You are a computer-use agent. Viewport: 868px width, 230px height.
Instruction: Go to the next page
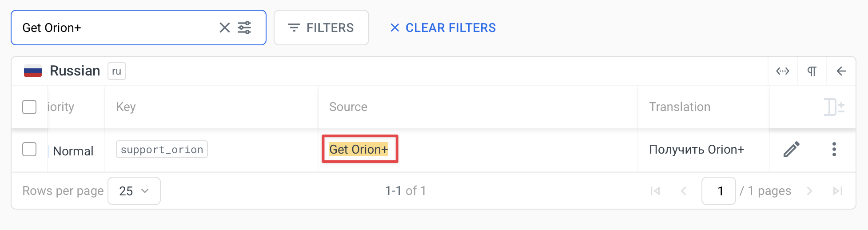pyautogui.click(x=809, y=191)
